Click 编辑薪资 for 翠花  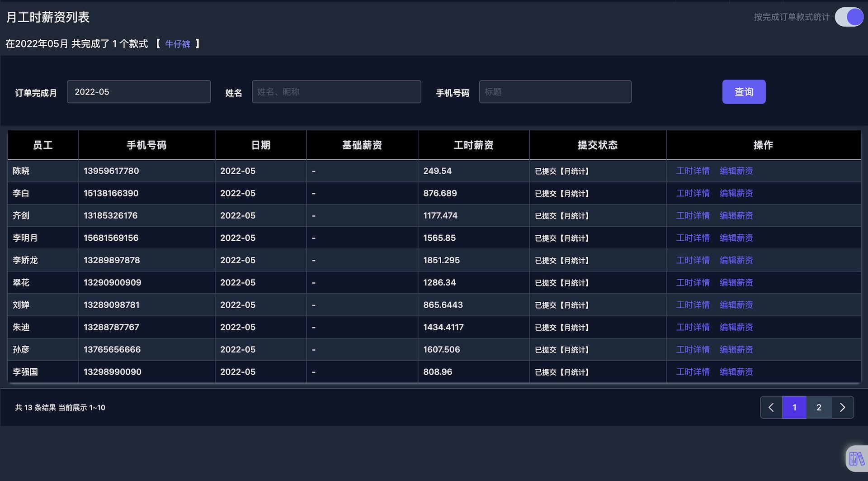pyautogui.click(x=736, y=282)
